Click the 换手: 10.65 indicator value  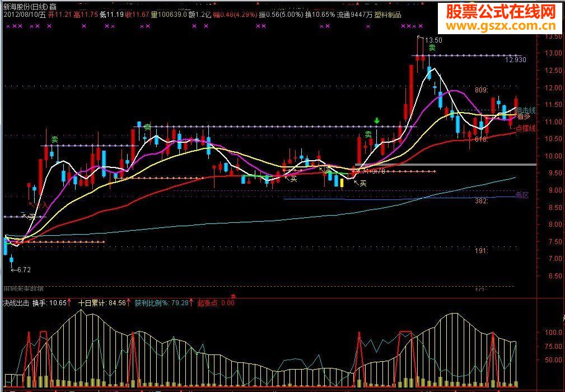coord(49,303)
